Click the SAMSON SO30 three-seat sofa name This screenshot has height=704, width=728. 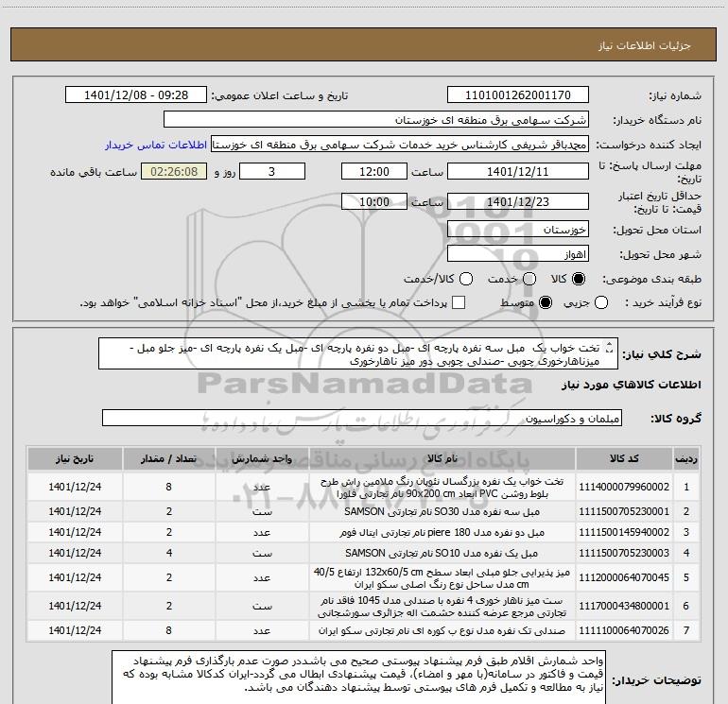point(442,512)
